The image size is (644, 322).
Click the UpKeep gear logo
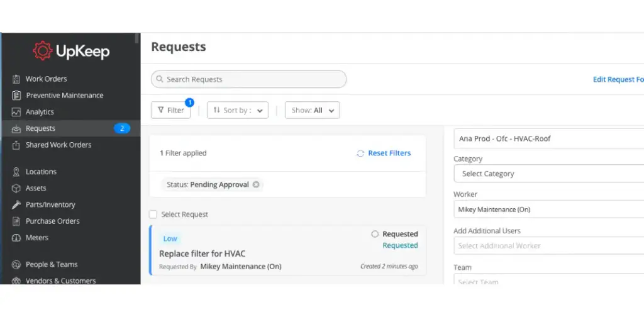click(x=43, y=51)
